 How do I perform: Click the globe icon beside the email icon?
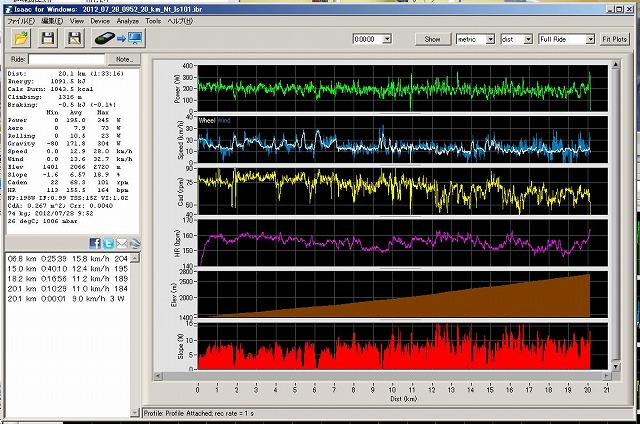[x=136, y=243]
